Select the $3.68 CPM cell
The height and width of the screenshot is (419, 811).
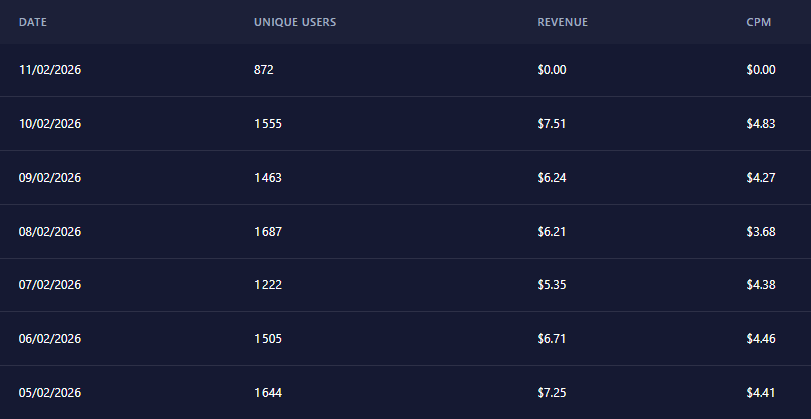pos(761,232)
